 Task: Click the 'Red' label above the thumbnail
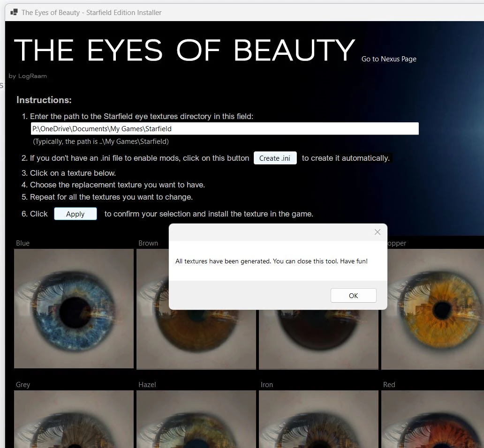pos(389,384)
